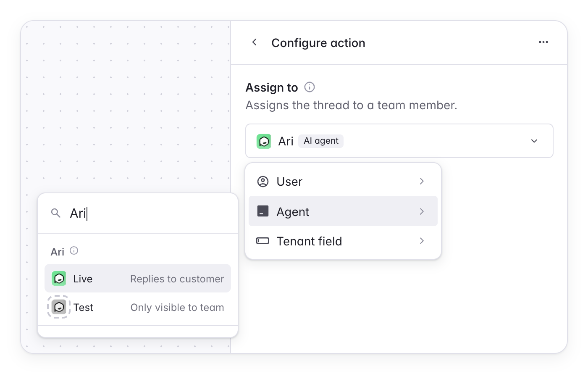Screen dimensions: 588x374
Task: Open the Assign to Ari dropdown
Action: click(x=399, y=141)
